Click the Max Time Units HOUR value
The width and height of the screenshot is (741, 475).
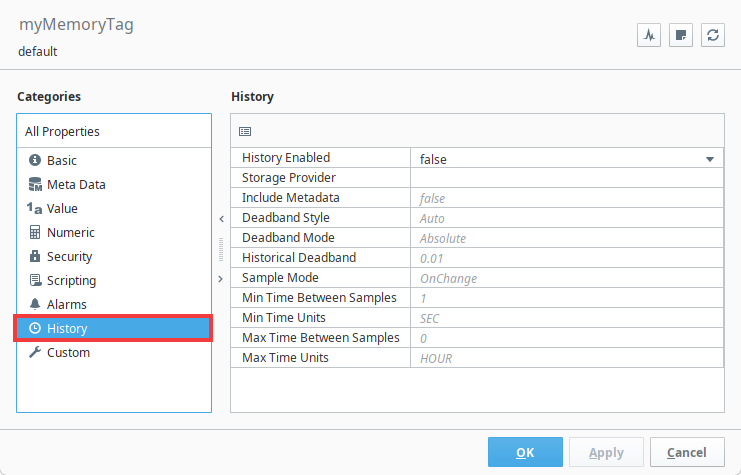pyautogui.click(x=567, y=358)
